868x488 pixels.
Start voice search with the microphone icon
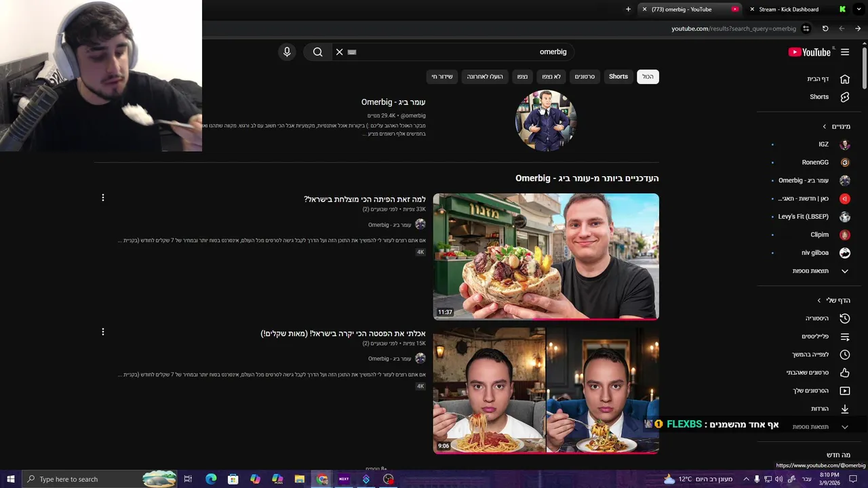[x=287, y=52]
